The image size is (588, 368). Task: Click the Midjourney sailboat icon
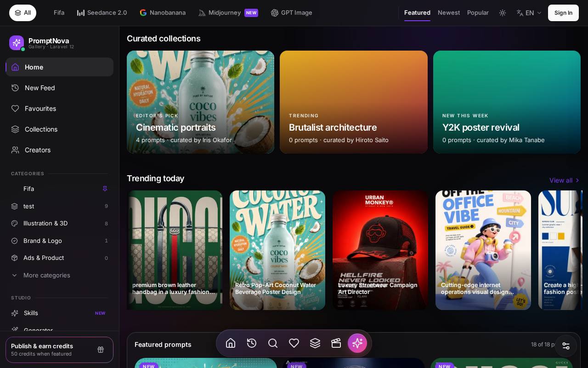pos(202,13)
